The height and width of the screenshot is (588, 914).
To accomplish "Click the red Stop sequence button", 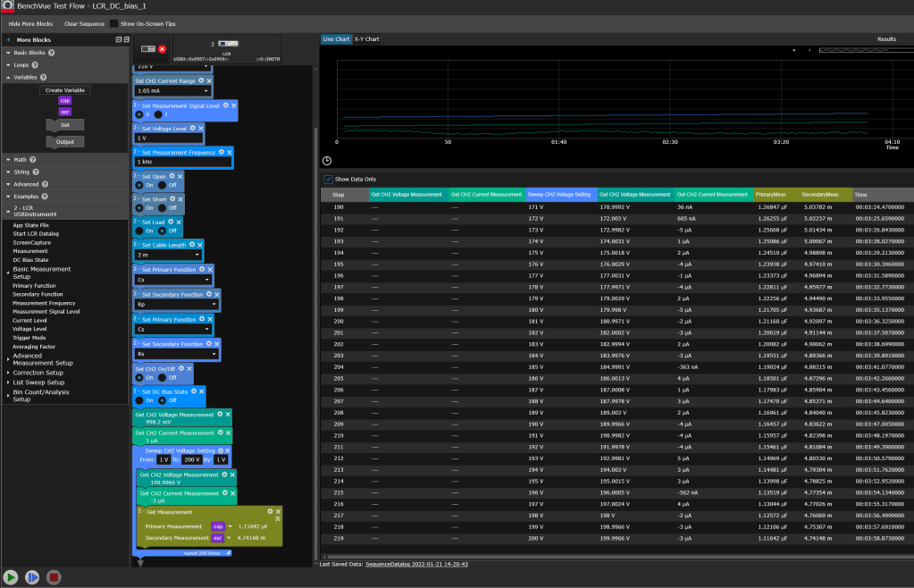I will pos(54,577).
